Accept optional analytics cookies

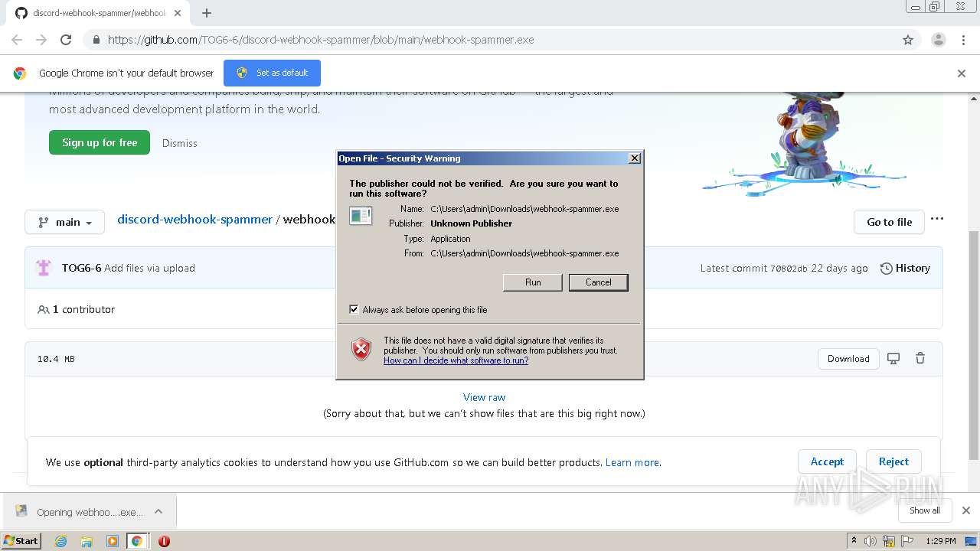click(827, 461)
